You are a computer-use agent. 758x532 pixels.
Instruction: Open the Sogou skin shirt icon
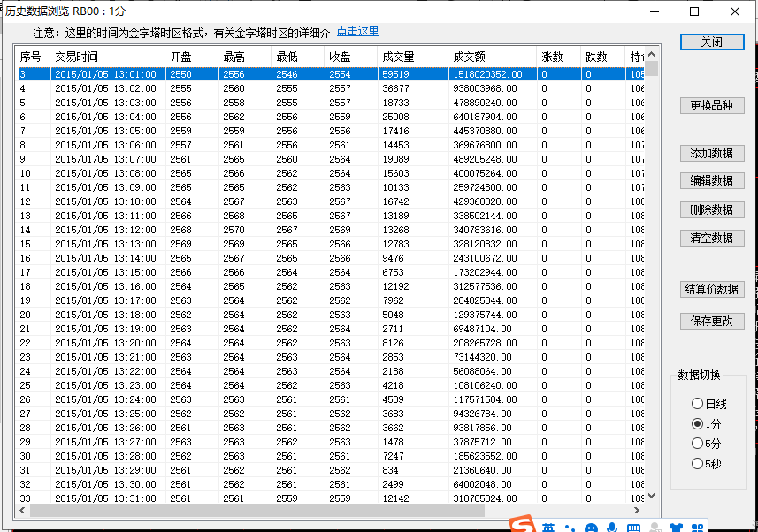(x=677, y=528)
